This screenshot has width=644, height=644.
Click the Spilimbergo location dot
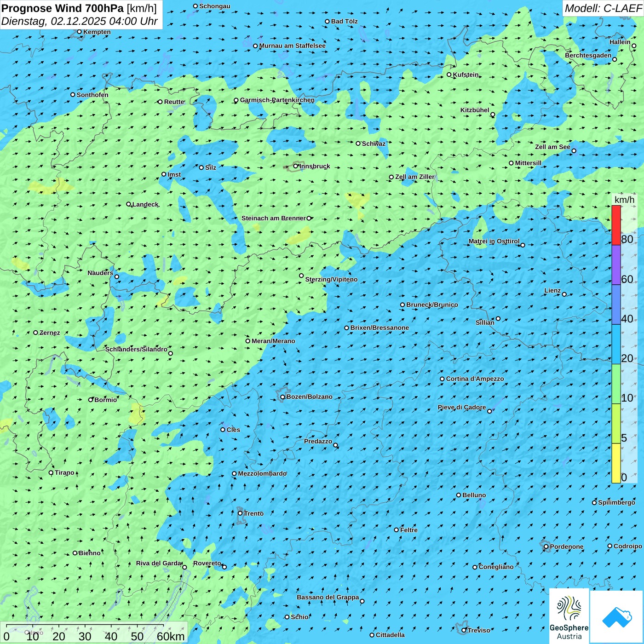[x=594, y=502]
